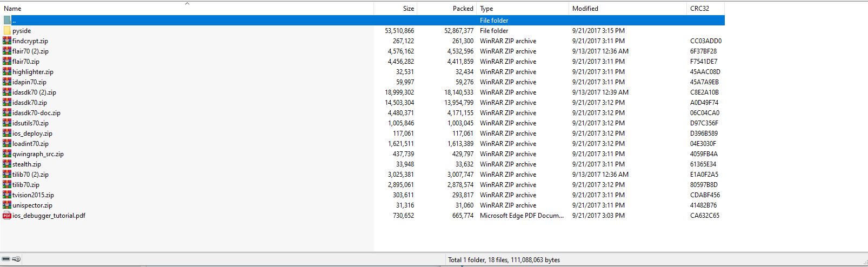Click the PDF icon of ios_debugger_tutorial.pdf
The height and width of the screenshot is (267, 868).
coord(7,215)
